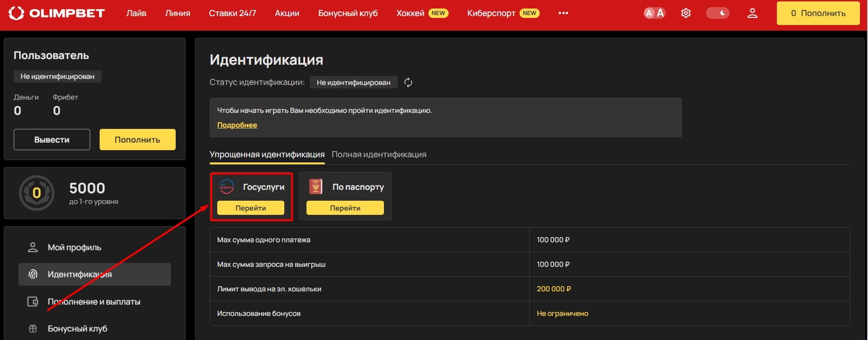Click the Не ограничено value
This screenshot has width=868, height=340.
562,314
